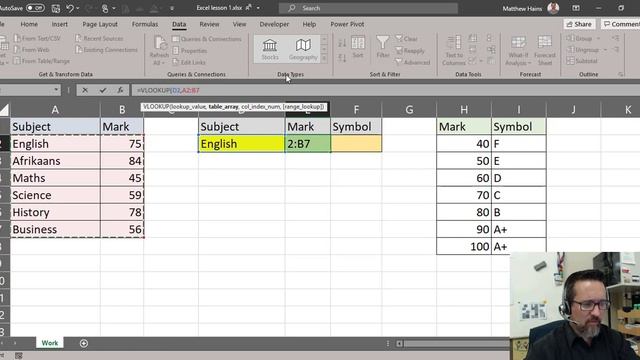The image size is (640, 360).
Task: Click the Share button
Action: coord(579,24)
